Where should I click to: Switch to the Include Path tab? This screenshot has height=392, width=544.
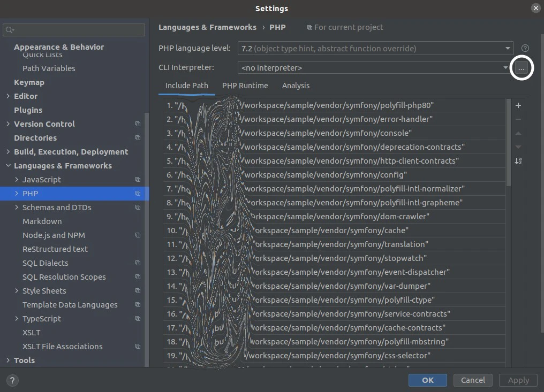click(x=187, y=86)
